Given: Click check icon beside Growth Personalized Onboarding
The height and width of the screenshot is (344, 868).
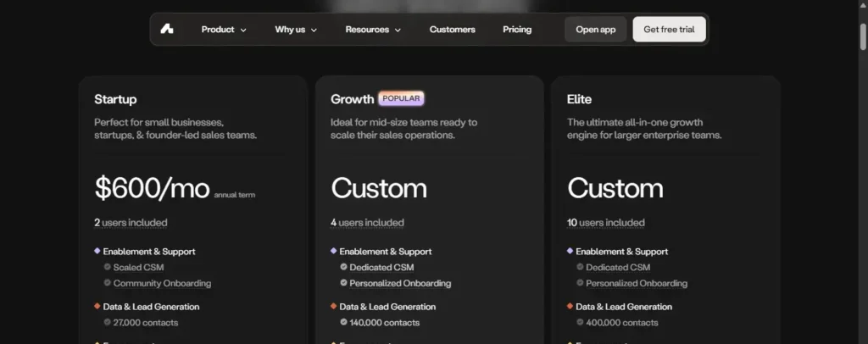Looking at the screenshot, I should [344, 283].
